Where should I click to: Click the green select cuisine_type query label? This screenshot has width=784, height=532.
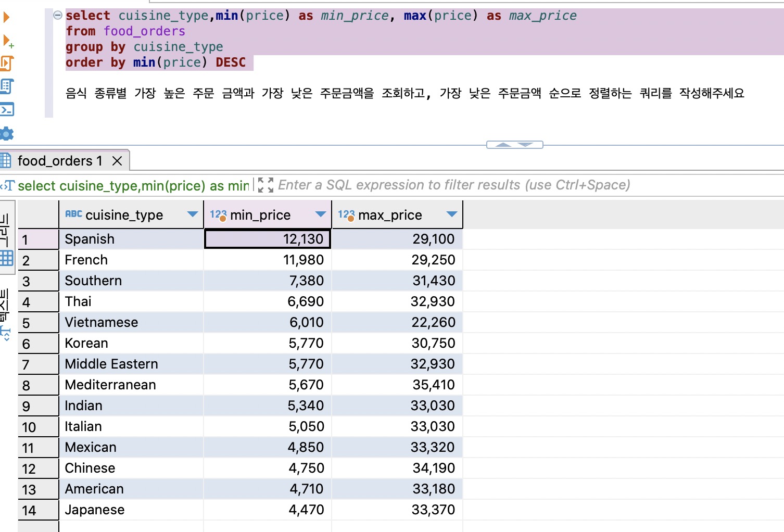click(133, 186)
